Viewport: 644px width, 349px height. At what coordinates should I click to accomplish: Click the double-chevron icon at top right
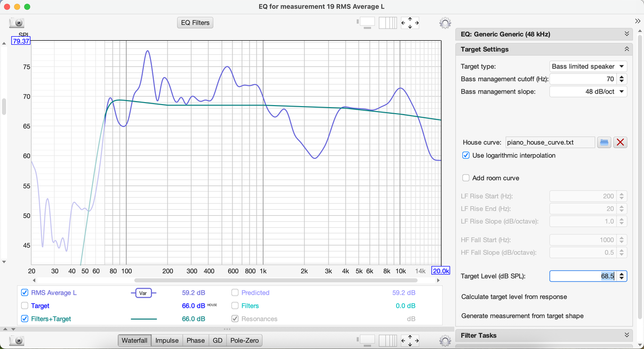pyautogui.click(x=638, y=21)
